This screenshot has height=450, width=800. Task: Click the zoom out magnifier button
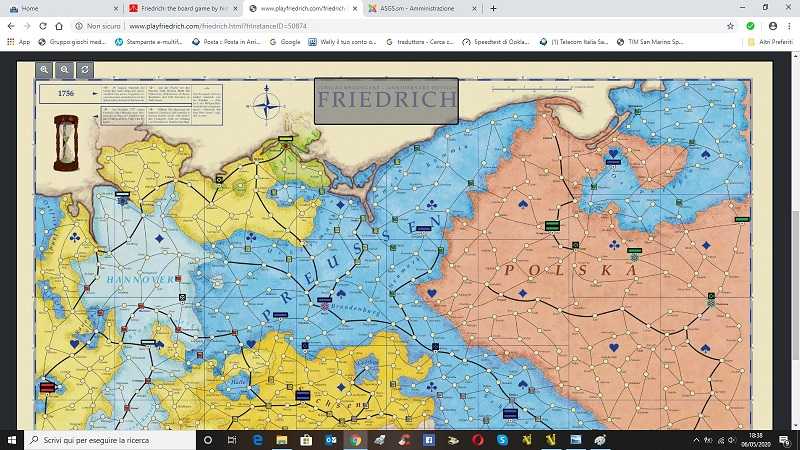pyautogui.click(x=64, y=70)
